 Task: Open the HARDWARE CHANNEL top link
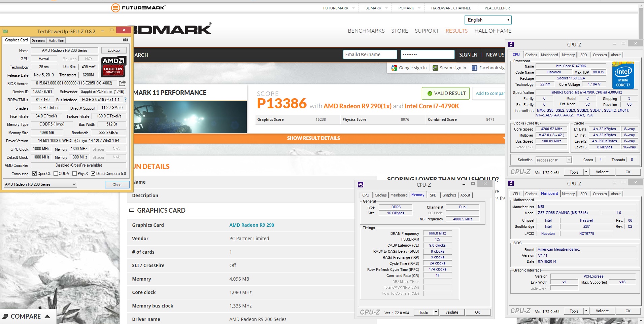click(451, 8)
